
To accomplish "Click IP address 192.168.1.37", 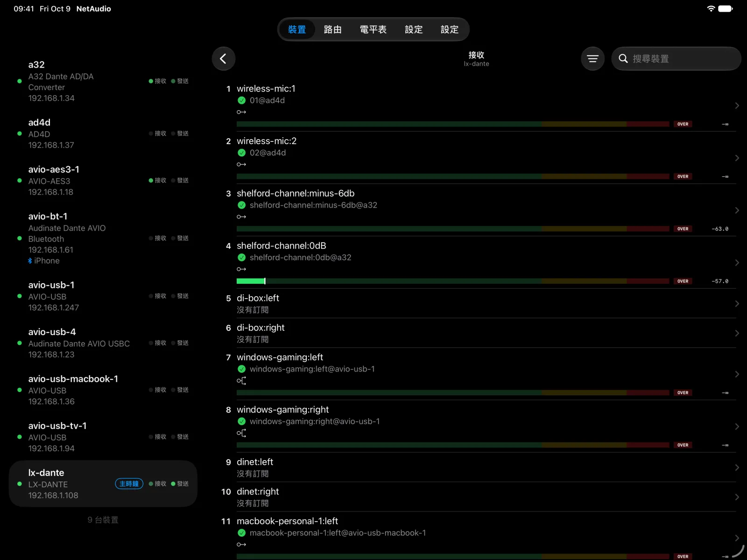I will pos(51,145).
